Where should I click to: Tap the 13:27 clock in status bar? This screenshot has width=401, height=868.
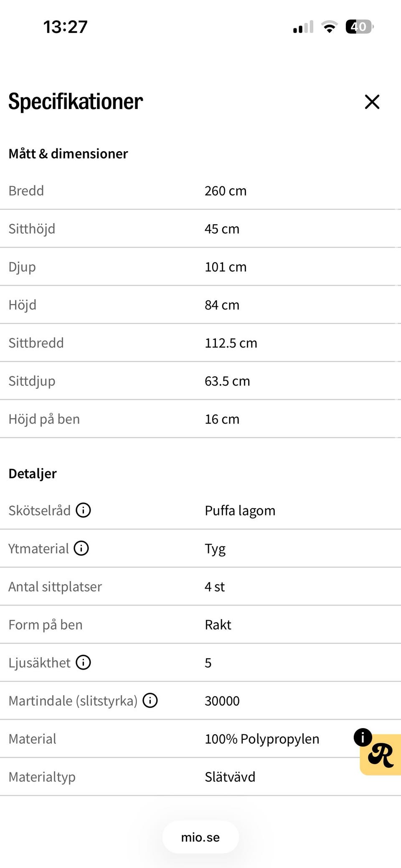(66, 27)
